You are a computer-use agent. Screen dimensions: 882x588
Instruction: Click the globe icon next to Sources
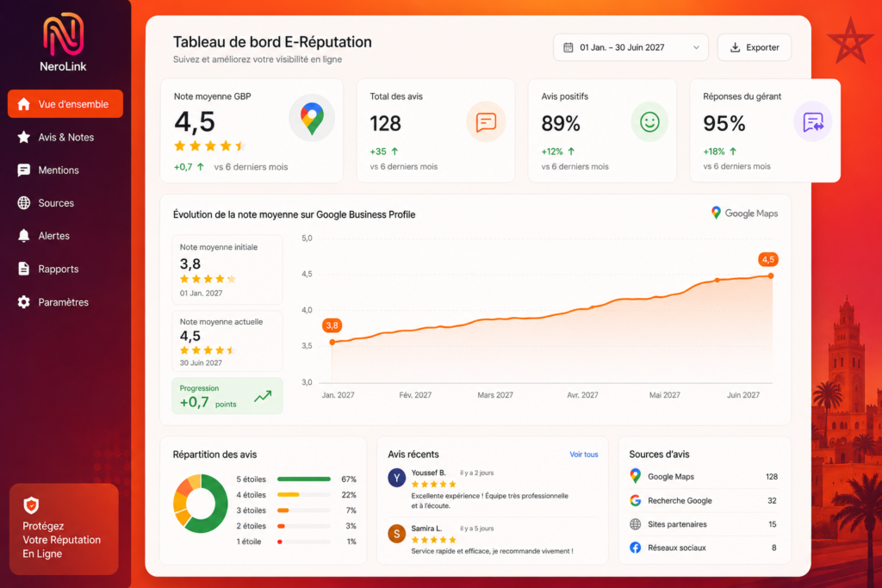tap(23, 203)
